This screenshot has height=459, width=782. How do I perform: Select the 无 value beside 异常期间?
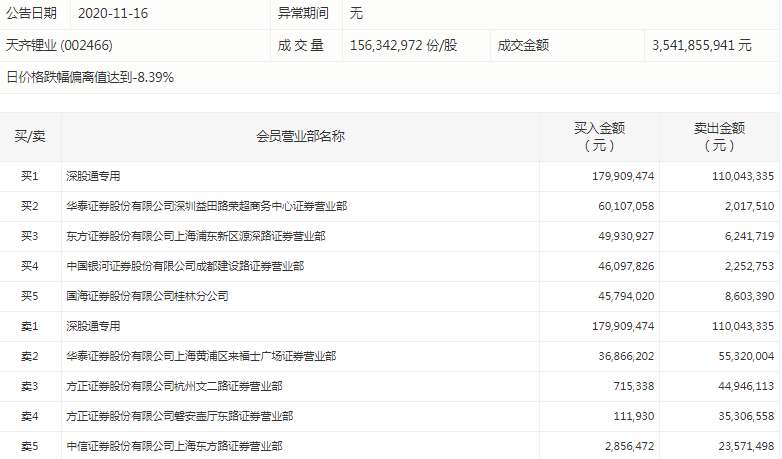356,13
